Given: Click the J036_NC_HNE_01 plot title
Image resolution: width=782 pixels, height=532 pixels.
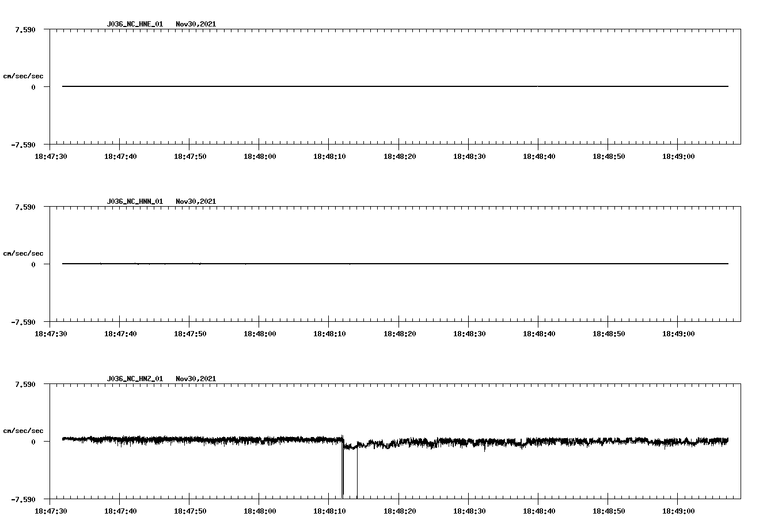Looking at the screenshot, I should click(135, 24).
